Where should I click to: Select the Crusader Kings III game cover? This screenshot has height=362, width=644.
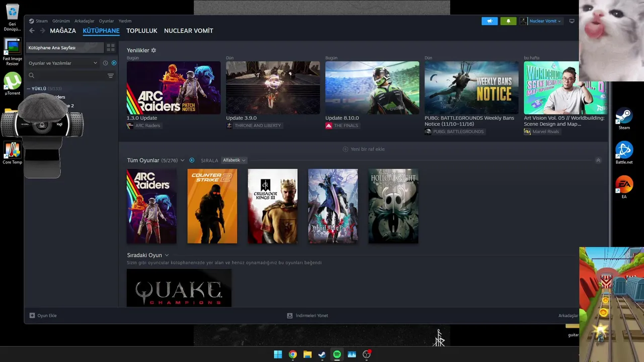coord(273,206)
